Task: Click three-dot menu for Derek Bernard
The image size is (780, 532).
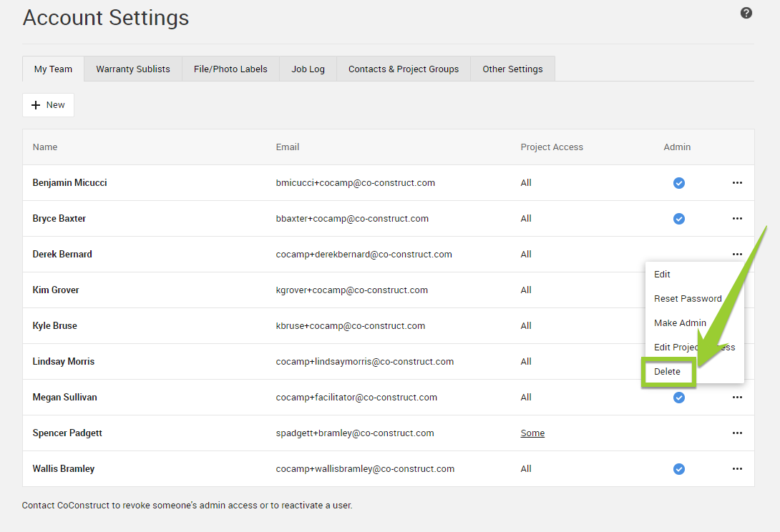Action: click(737, 254)
